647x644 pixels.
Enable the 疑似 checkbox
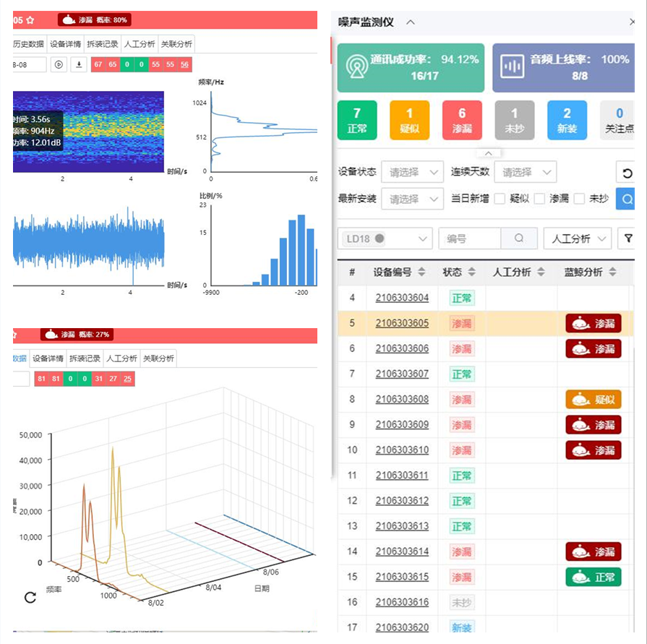(x=500, y=199)
